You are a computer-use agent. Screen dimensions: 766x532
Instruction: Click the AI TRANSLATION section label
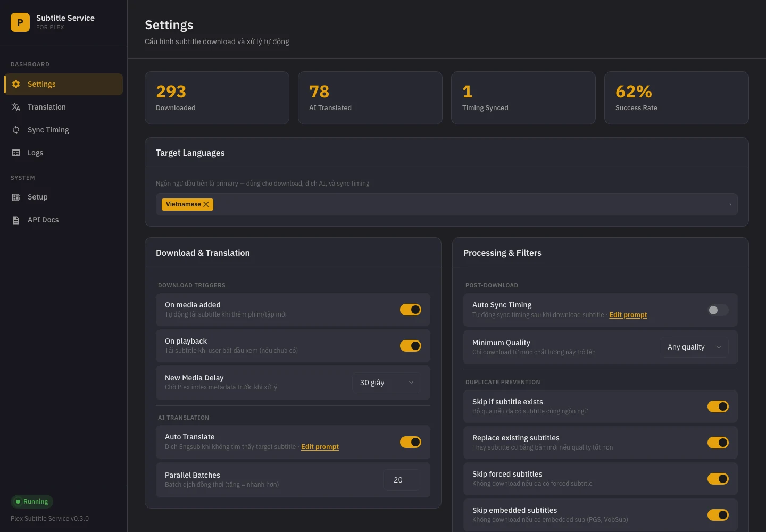(184, 418)
